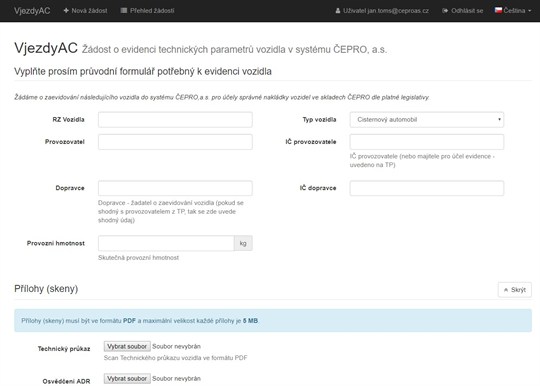Focus the Provozovatel input field
This screenshot has height=386, width=540.
click(x=175, y=142)
